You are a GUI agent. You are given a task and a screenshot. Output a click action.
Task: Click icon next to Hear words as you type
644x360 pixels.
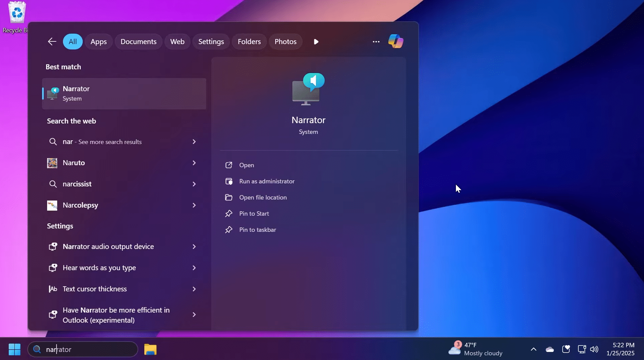pyautogui.click(x=53, y=268)
